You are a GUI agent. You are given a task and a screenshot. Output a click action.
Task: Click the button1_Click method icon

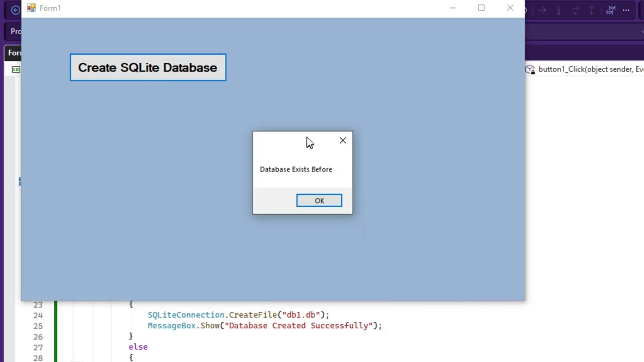coord(530,69)
